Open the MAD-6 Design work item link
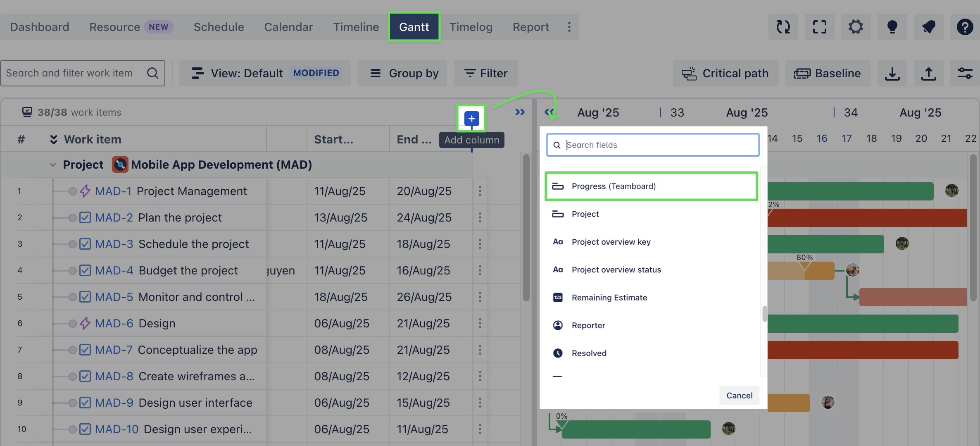The width and height of the screenshot is (980, 446). [114, 323]
